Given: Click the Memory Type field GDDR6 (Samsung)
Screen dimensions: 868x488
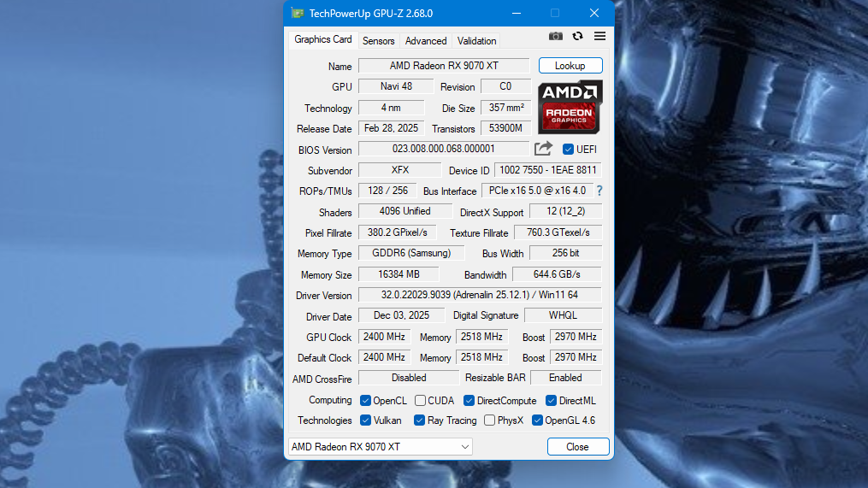Looking at the screenshot, I should (x=411, y=254).
